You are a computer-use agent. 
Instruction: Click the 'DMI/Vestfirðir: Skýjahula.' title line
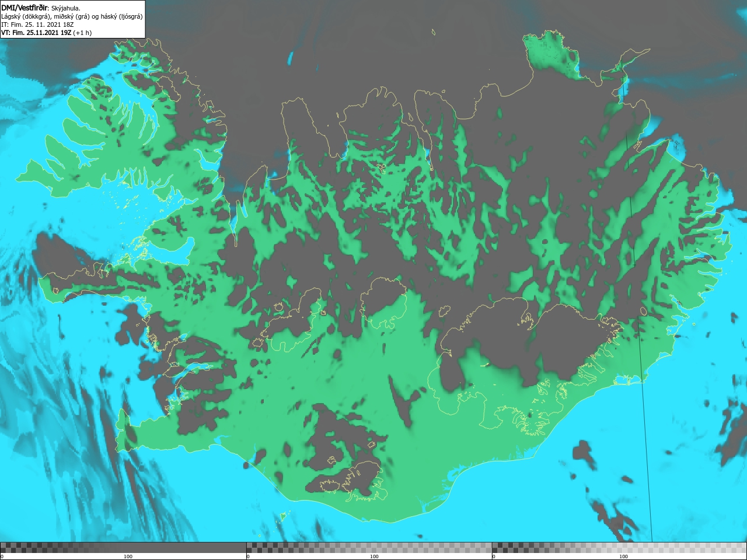41,8
